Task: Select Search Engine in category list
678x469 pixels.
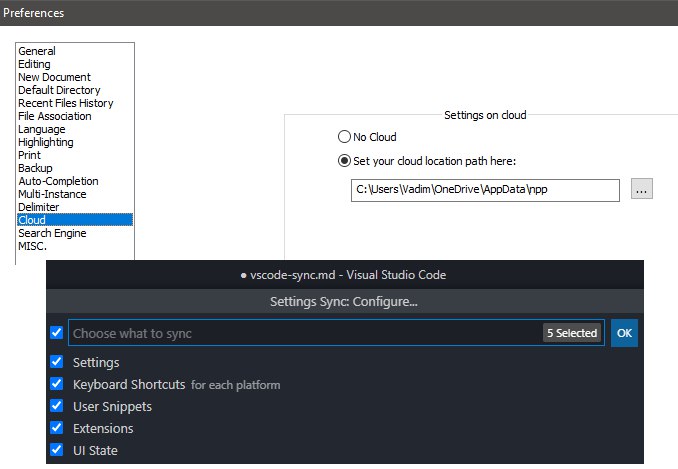Action: [52, 233]
